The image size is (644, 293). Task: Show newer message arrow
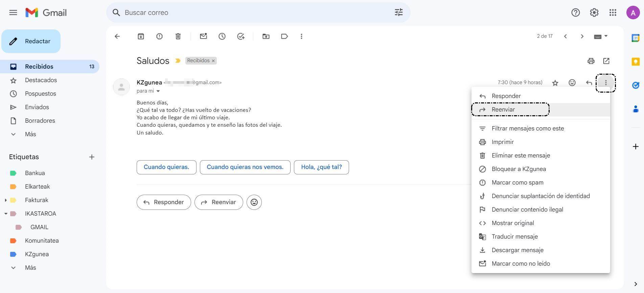565,36
